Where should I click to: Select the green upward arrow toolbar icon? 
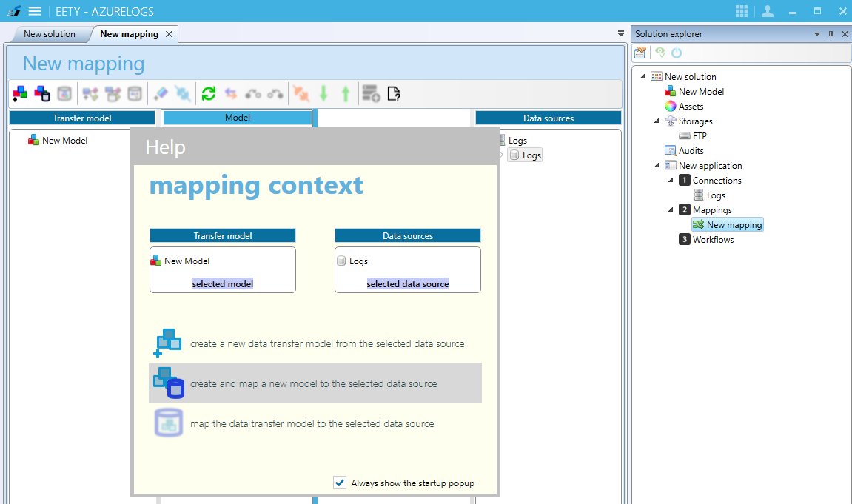(346, 93)
